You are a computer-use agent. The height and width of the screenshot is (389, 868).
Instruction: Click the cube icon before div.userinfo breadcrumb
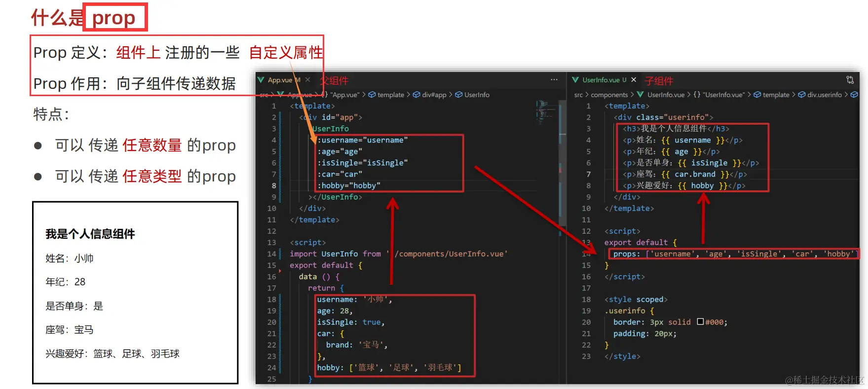pos(802,95)
